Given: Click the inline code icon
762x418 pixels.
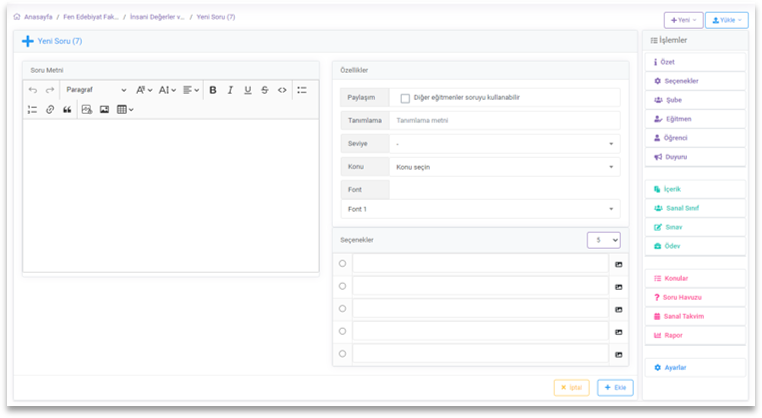Looking at the screenshot, I should 282,90.
